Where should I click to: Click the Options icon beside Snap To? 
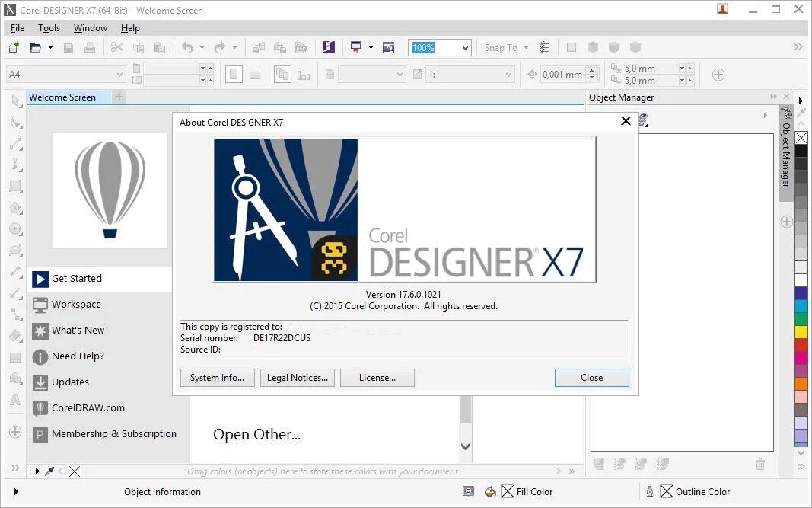tap(544, 48)
